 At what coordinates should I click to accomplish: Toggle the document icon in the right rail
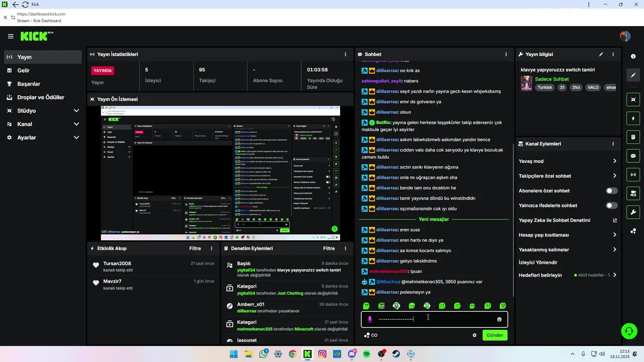pos(633,137)
